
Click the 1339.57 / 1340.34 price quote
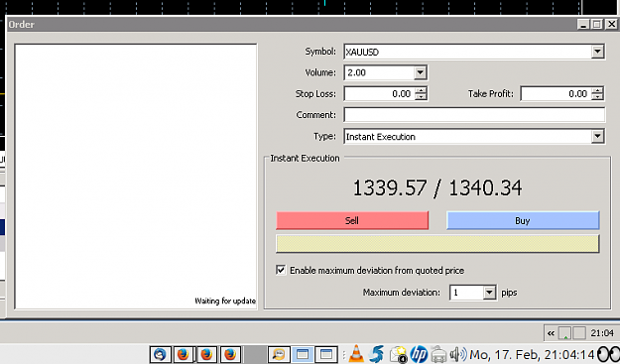click(437, 187)
